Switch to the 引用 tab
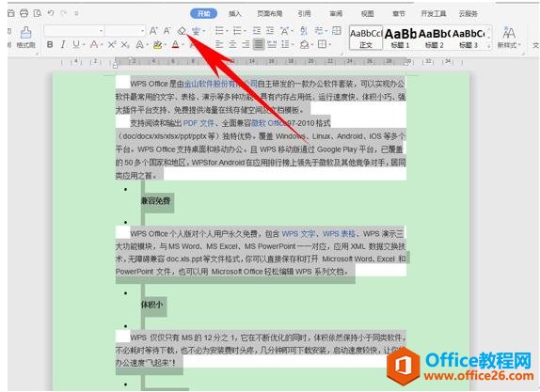This screenshot has height=392, width=540. (x=304, y=13)
